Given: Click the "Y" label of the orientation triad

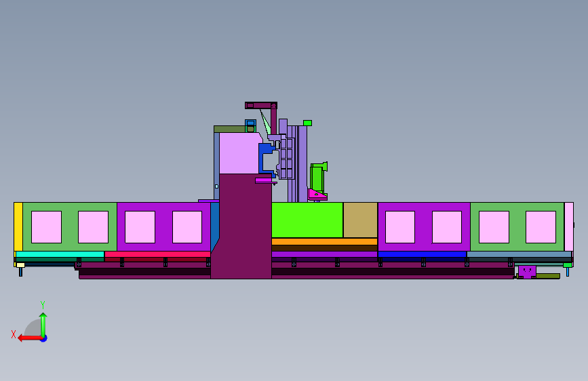Looking at the screenshot, I should pos(43,304).
